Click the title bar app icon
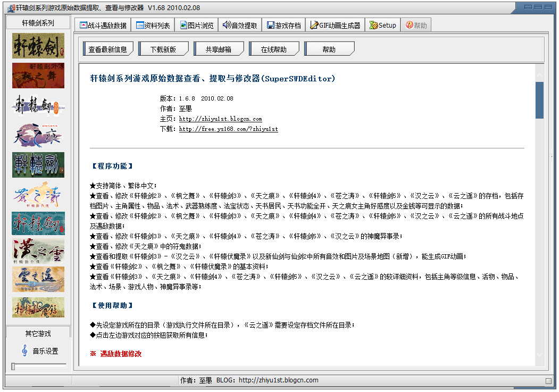The height and width of the screenshot is (392, 559). coord(11,7)
